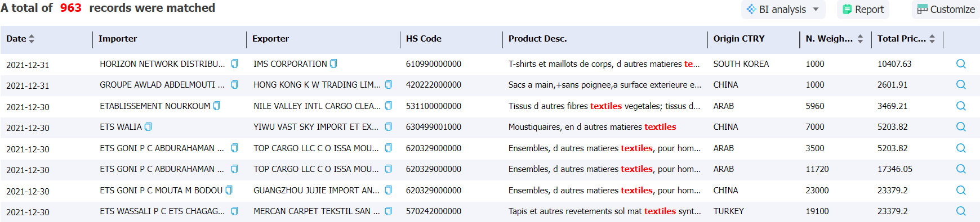Sort by N. Weight column arrows
The width and height of the screenshot is (980, 222).
point(860,39)
